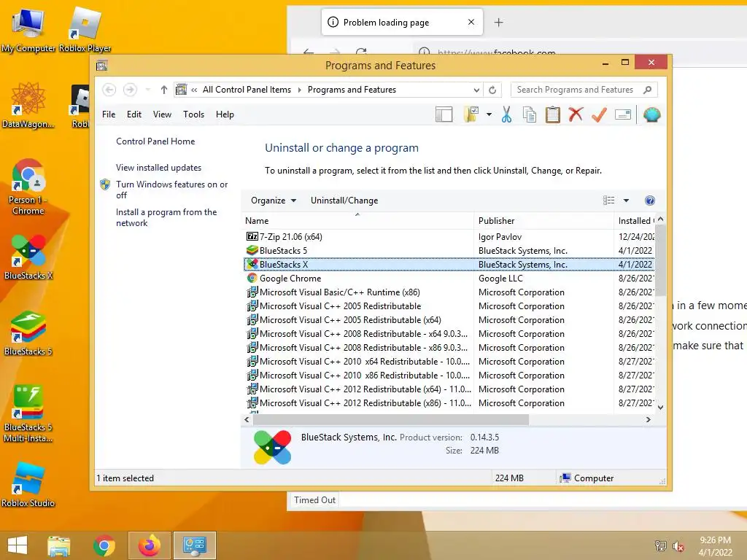The height and width of the screenshot is (560, 747).
Task: Open File Explorer from the taskbar
Action: pos(58,545)
